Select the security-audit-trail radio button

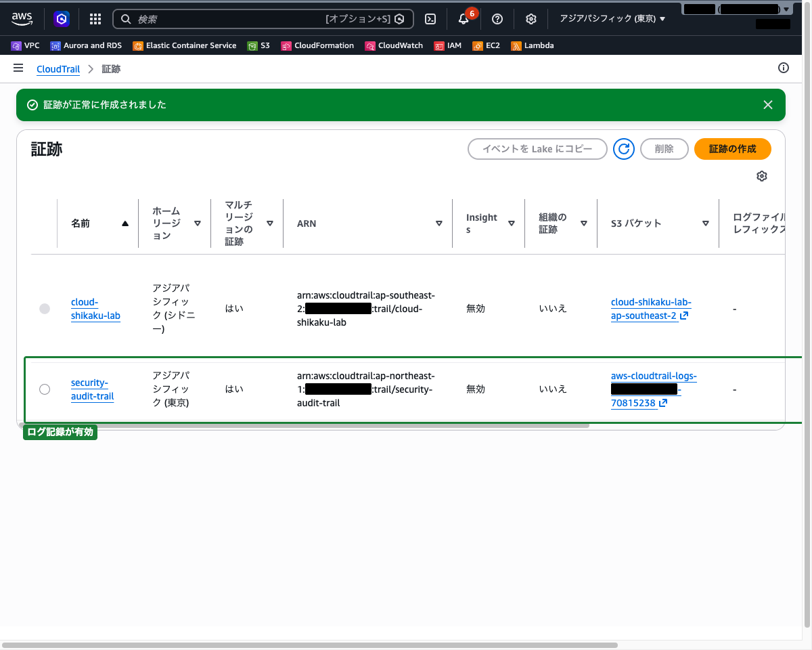pos(45,389)
